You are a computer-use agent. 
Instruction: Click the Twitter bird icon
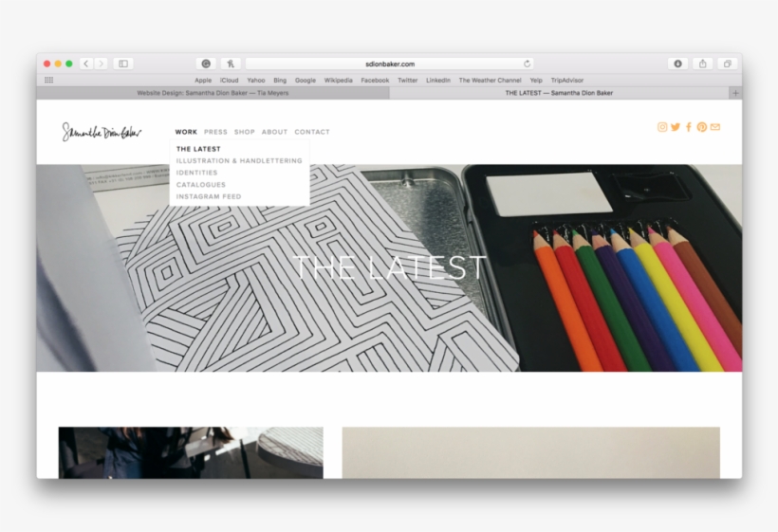[676, 127]
